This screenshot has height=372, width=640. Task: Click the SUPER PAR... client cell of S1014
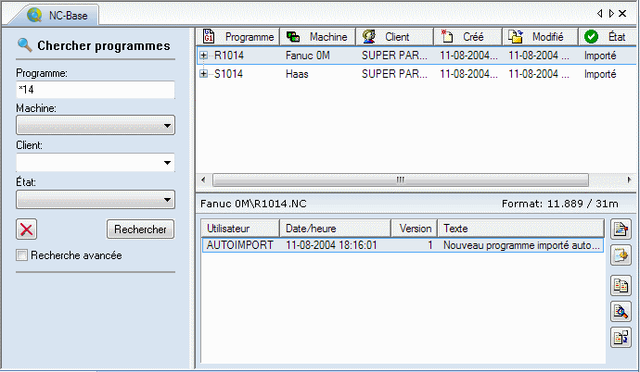[x=394, y=74]
